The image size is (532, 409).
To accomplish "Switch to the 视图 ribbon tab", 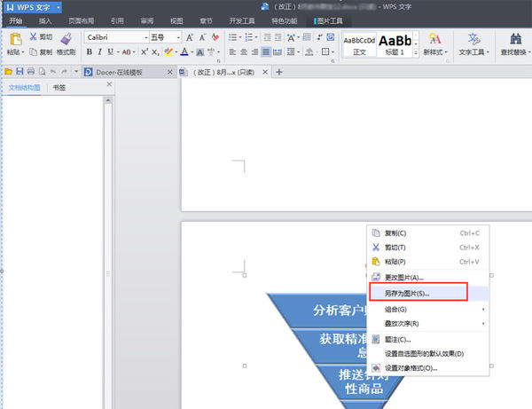I will click(x=176, y=21).
